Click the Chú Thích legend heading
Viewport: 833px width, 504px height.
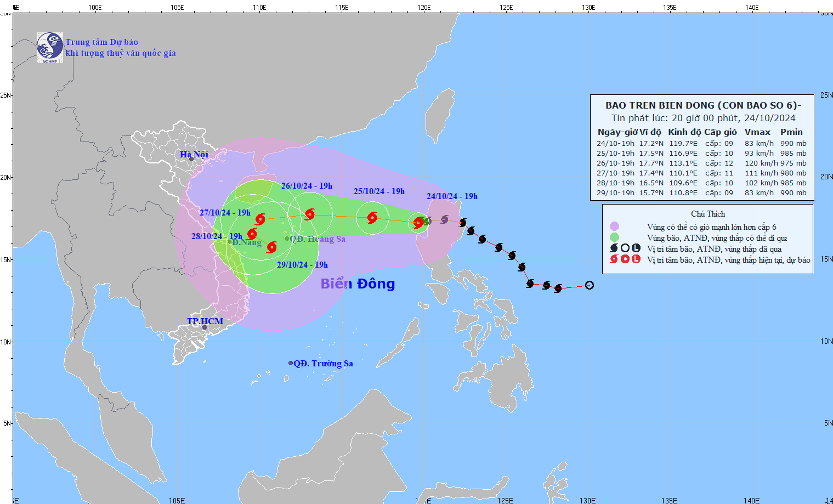pos(707,214)
